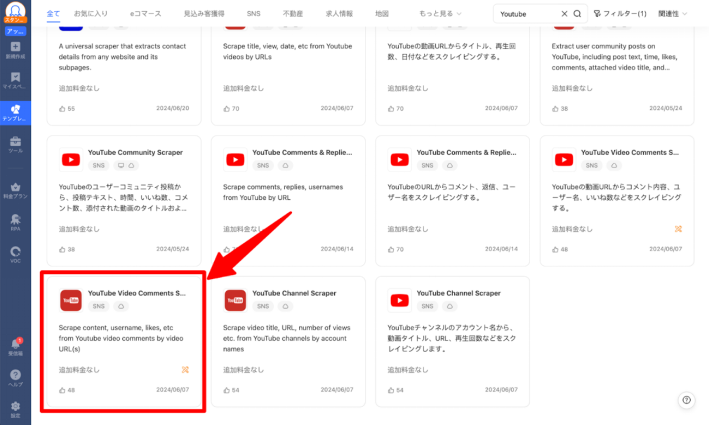
Task: Open the ヘルプ question mark sidebar icon
Action: (15, 378)
